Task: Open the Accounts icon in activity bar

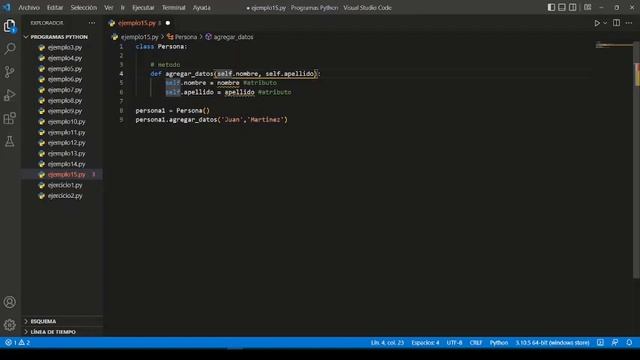Action: tap(10, 302)
